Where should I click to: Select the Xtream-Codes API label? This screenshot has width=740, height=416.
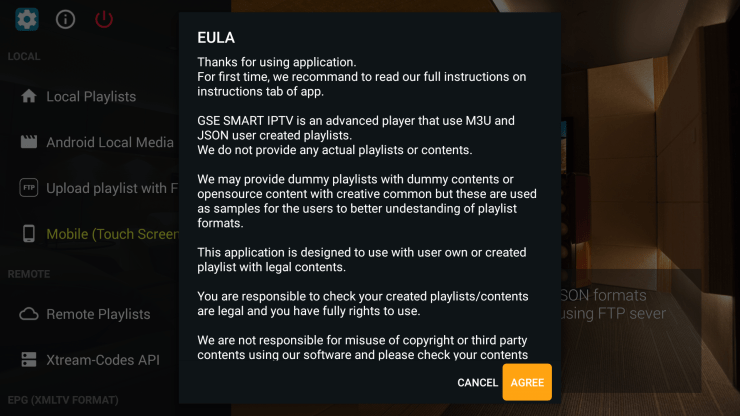103,359
